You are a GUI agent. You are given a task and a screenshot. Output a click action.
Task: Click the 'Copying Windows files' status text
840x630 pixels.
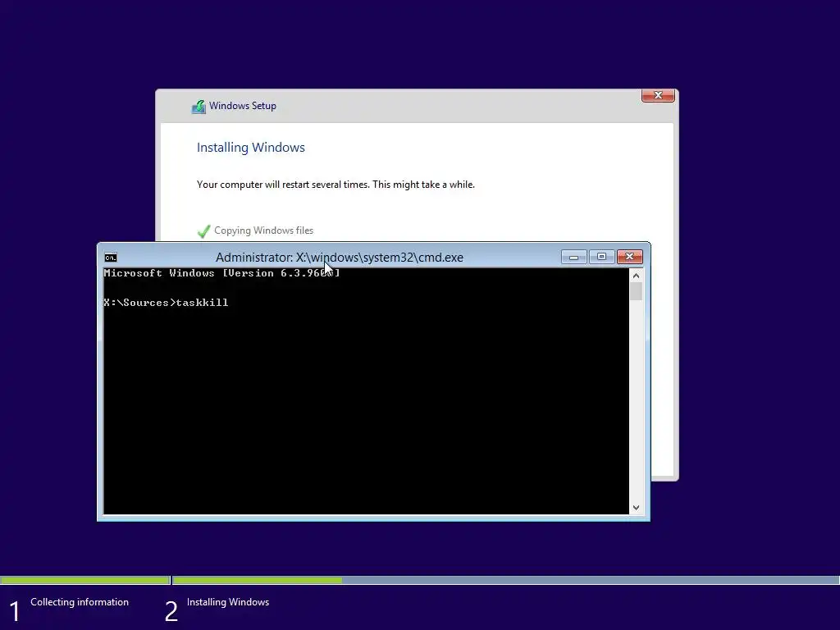pos(263,231)
